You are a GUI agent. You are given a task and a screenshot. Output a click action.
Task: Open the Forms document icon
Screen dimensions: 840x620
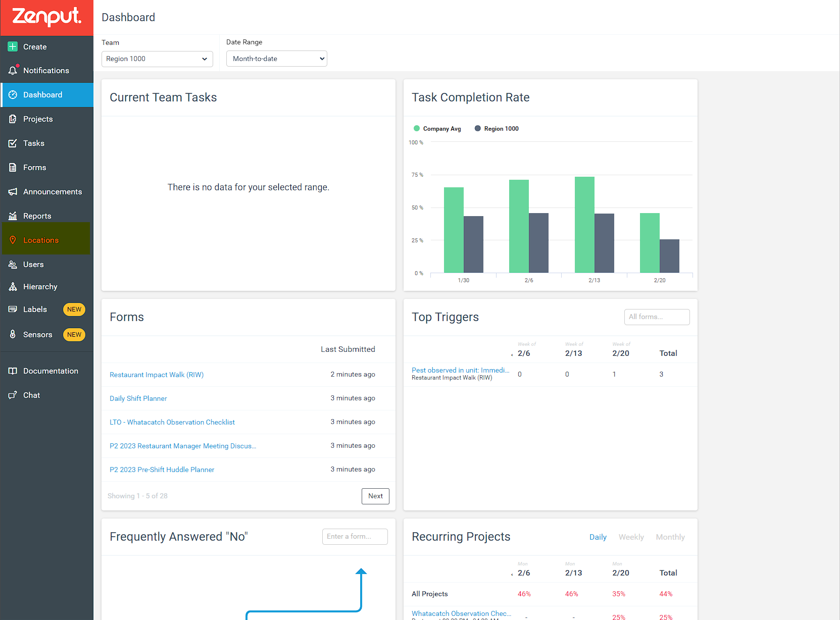[x=13, y=168]
